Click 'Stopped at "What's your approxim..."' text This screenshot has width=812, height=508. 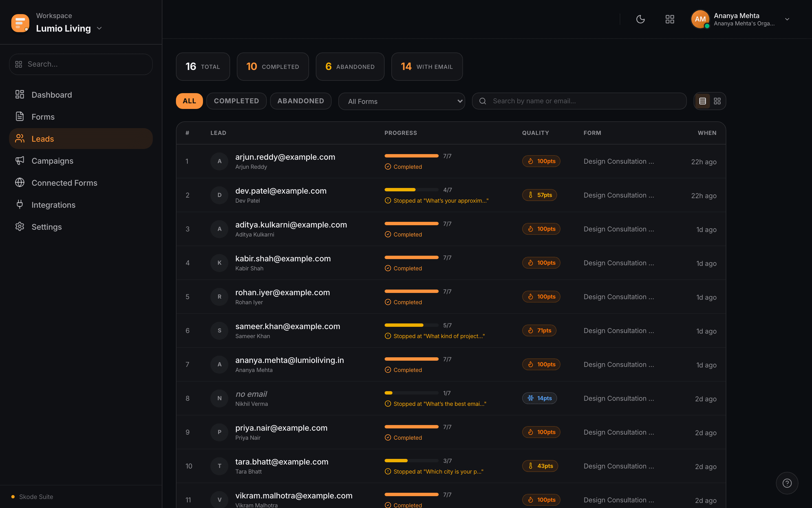point(441,201)
